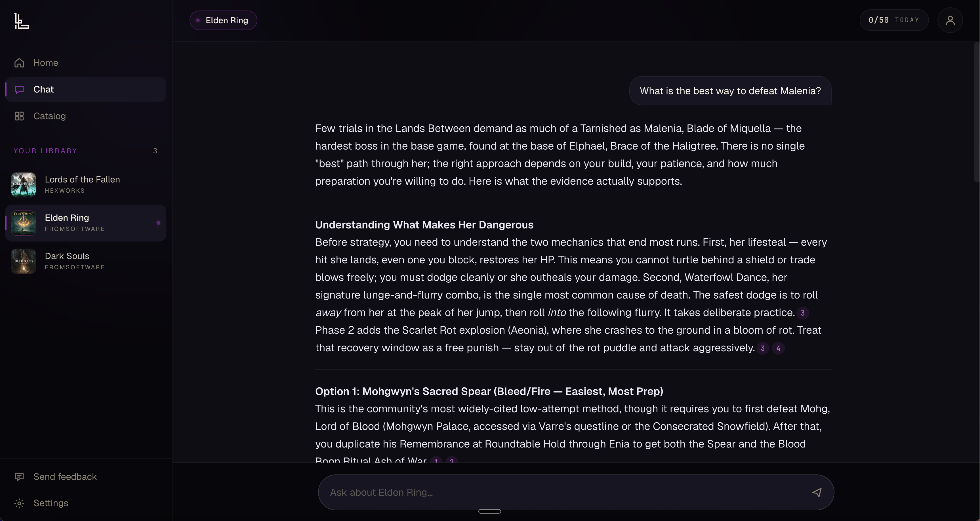Click the 0/50 today usage counter

tap(894, 20)
